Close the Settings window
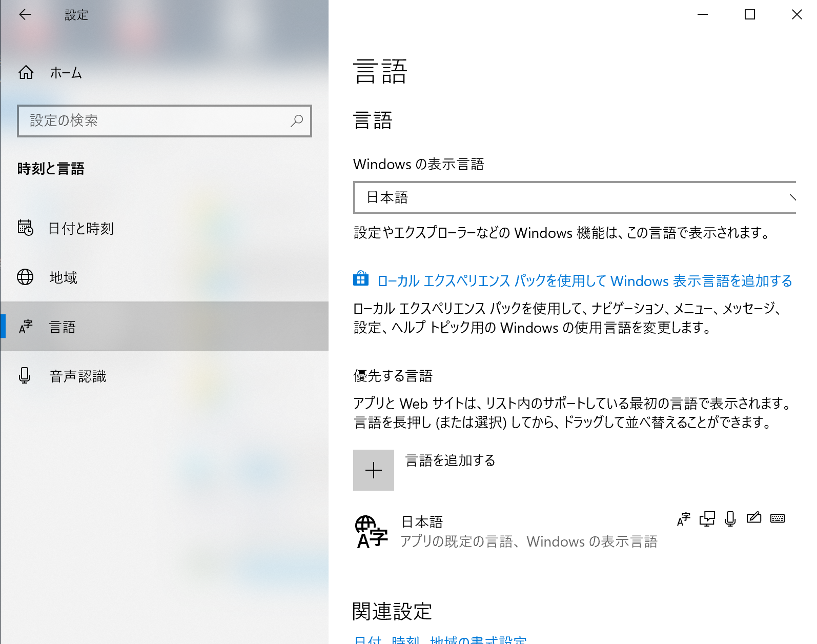This screenshot has width=817, height=644. pos(796,14)
